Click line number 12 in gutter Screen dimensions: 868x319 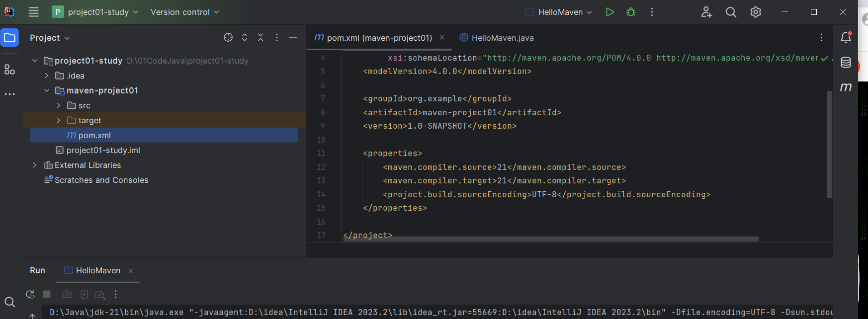click(x=321, y=167)
